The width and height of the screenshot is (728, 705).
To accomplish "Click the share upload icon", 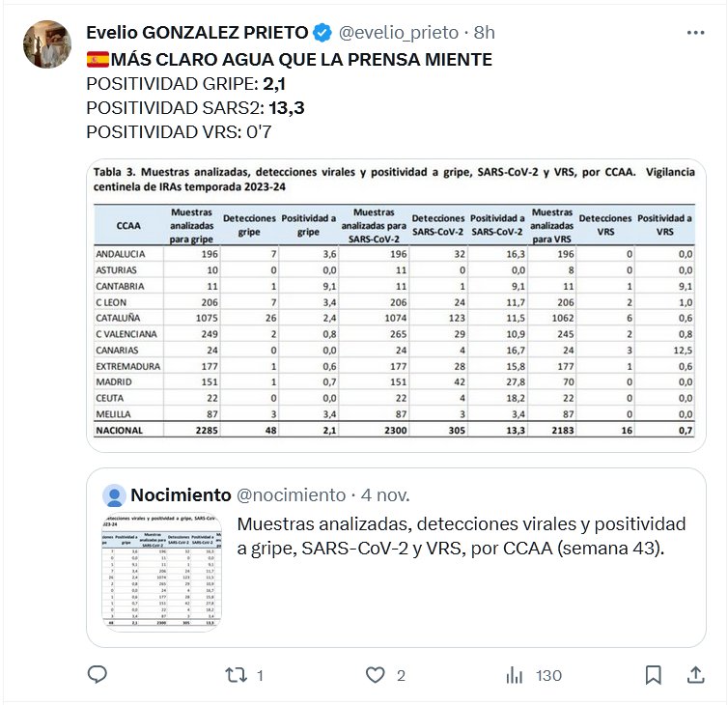I will 695,675.
